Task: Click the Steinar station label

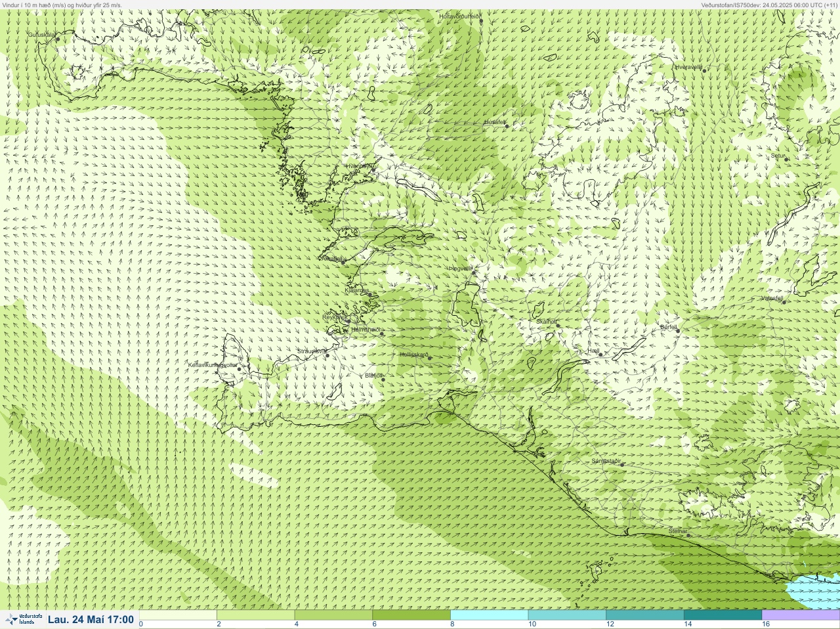Action: (x=677, y=531)
